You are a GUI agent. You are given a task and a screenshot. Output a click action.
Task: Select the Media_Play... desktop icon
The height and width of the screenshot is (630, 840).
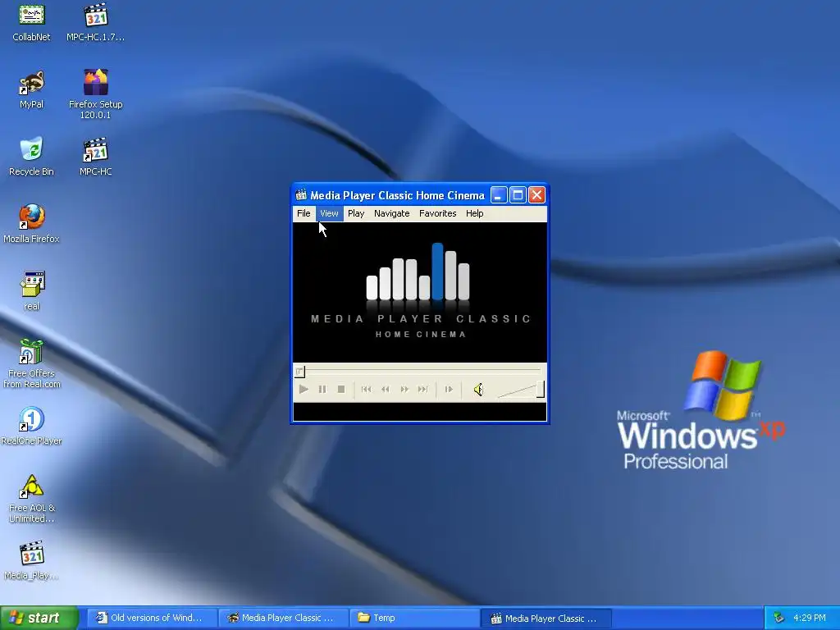(32, 561)
